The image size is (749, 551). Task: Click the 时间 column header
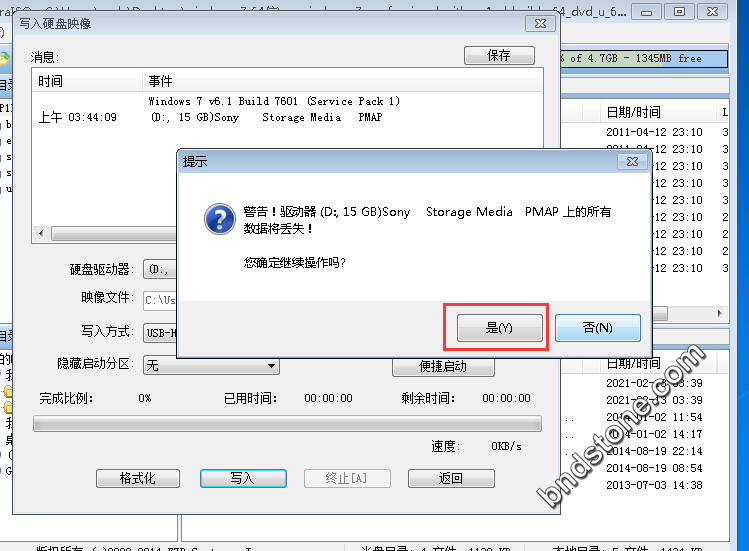click(x=87, y=81)
